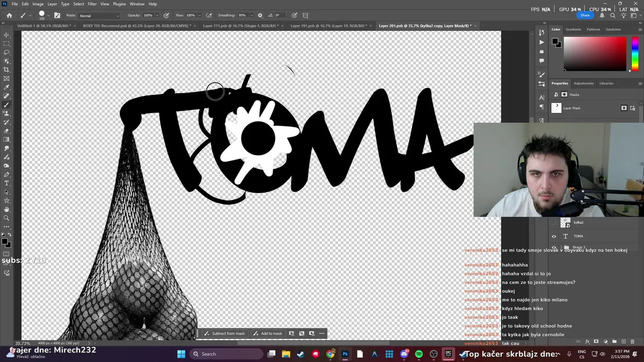Image resolution: width=644 pixels, height=362 pixels.
Task: Toggle pressure for opacity button
Action: point(166,16)
